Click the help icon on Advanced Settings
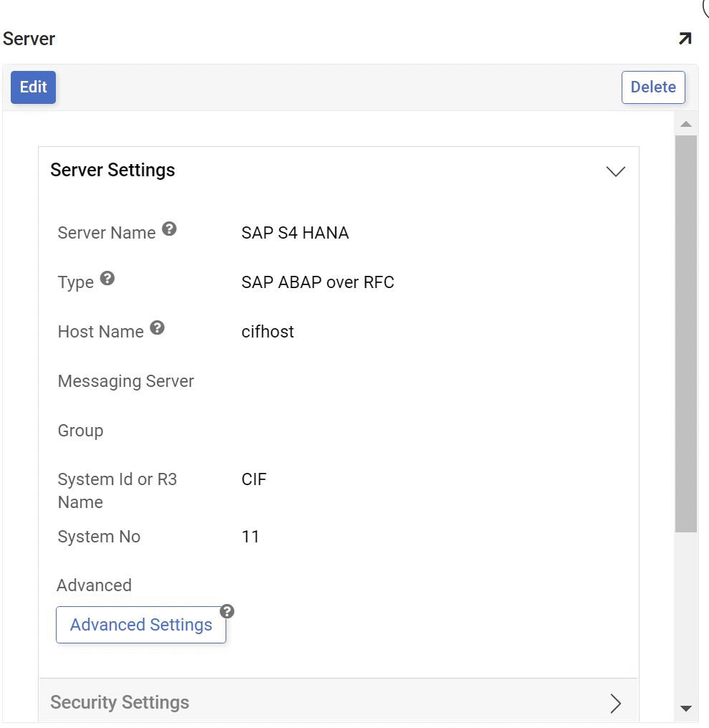This screenshot has height=728, width=709. 227,611
